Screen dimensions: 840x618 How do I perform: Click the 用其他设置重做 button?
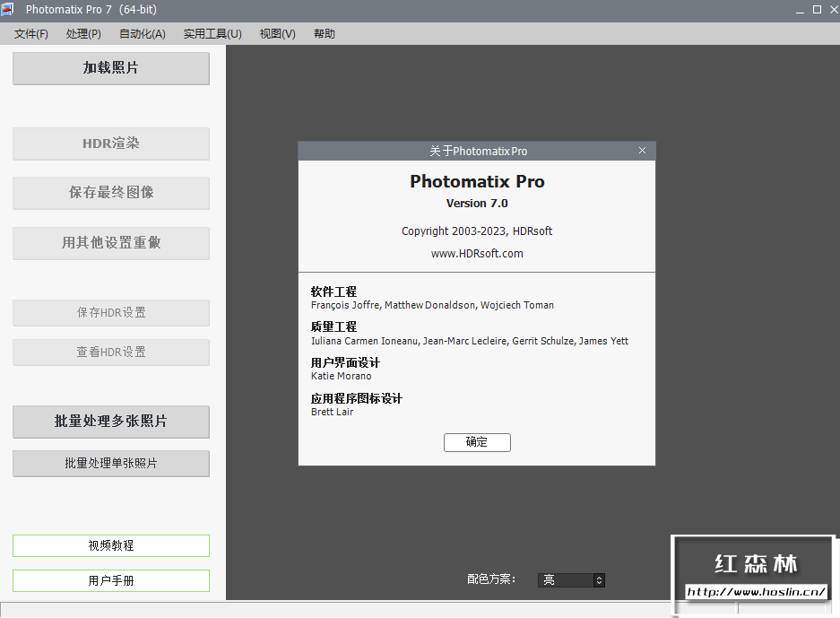click(111, 243)
